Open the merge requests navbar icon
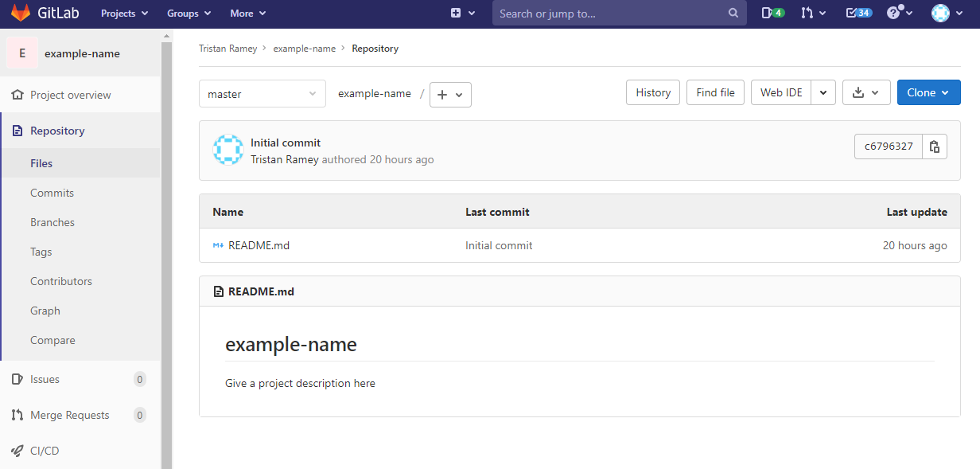This screenshot has height=469, width=980. [814, 14]
